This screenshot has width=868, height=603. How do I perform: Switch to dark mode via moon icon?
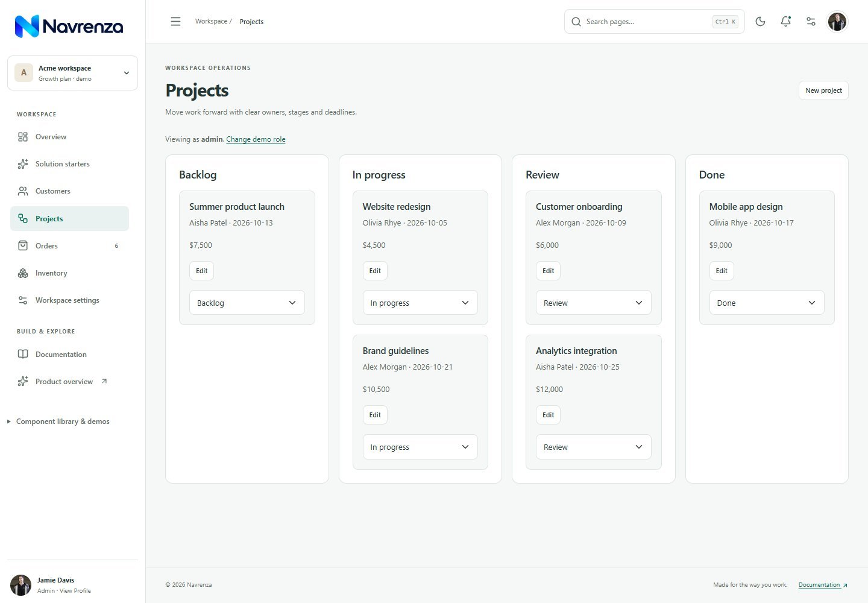760,22
